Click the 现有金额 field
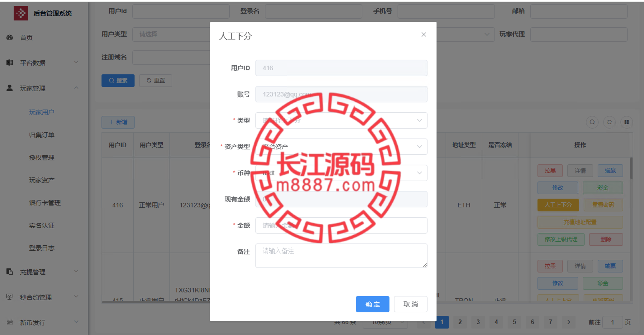The width and height of the screenshot is (644, 335). (x=341, y=199)
